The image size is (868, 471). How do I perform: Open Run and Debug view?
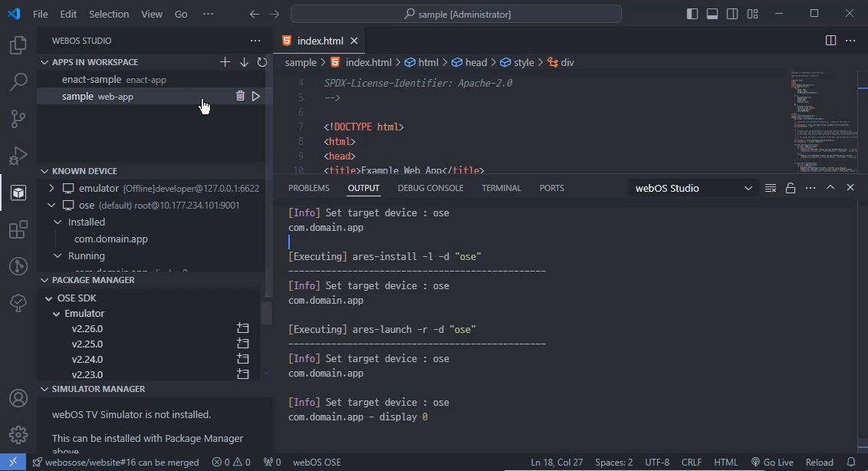(18, 156)
